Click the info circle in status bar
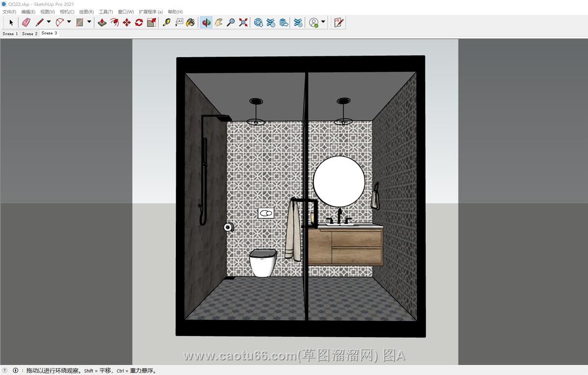The image size is (588, 375). 15,371
